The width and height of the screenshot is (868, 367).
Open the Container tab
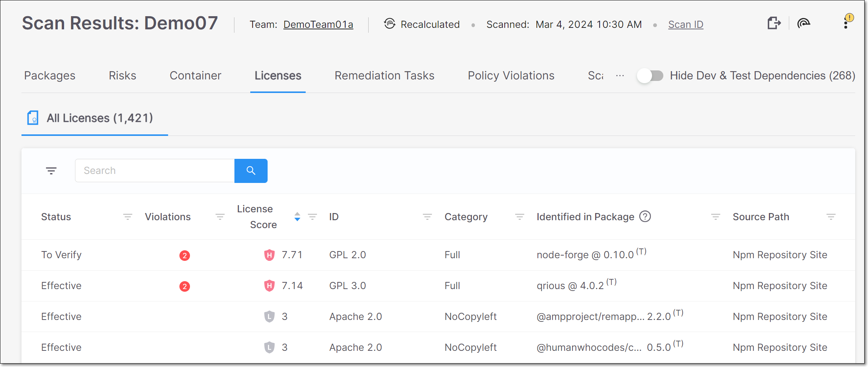[x=195, y=76]
